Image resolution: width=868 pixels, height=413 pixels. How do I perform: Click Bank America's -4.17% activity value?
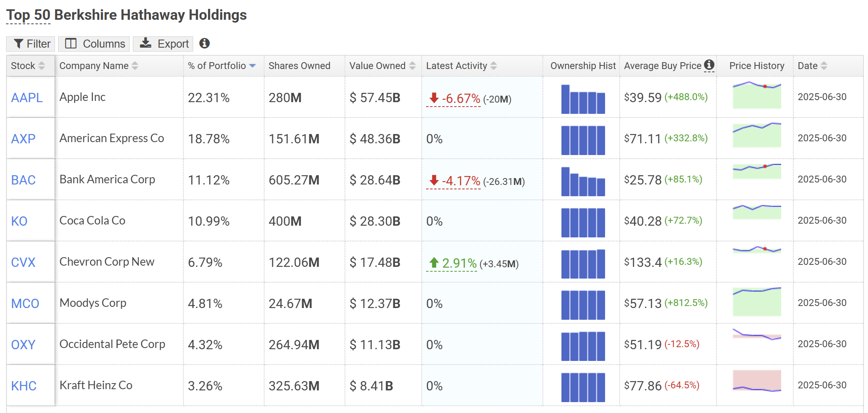click(461, 181)
